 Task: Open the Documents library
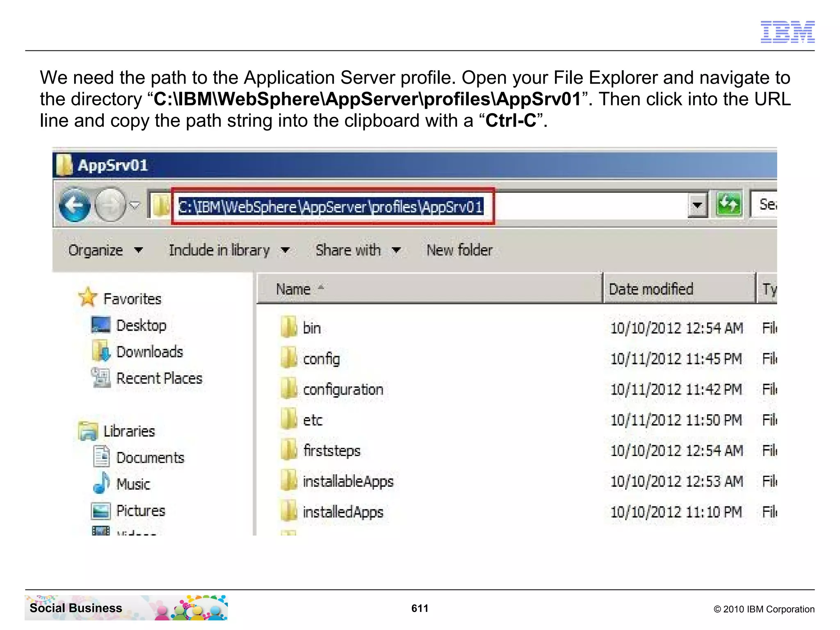coord(150,458)
